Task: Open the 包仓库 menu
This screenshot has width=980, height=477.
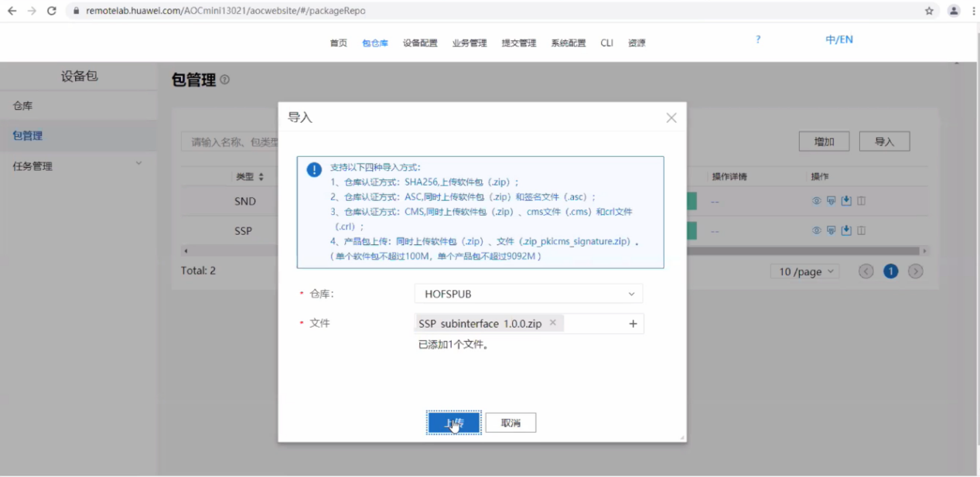Action: pyautogui.click(x=375, y=43)
